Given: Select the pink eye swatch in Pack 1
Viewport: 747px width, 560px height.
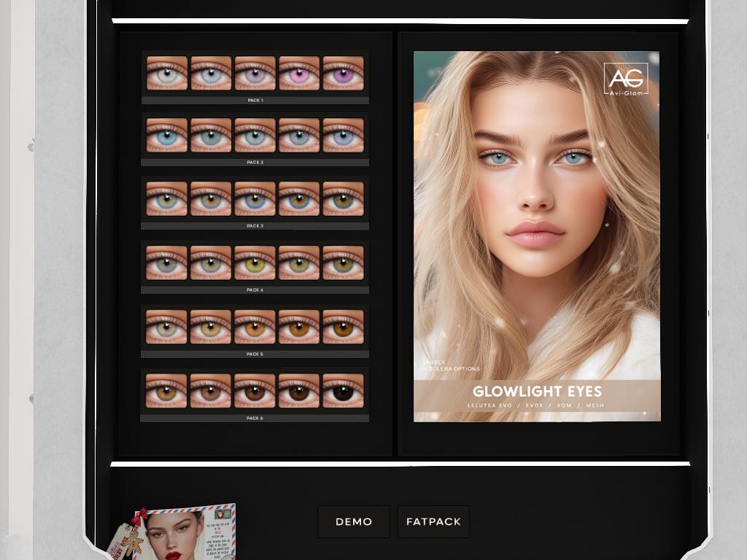Looking at the screenshot, I should click(x=299, y=74).
